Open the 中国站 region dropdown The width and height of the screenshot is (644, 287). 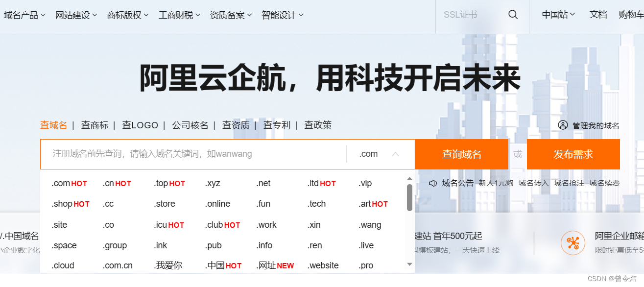[558, 15]
